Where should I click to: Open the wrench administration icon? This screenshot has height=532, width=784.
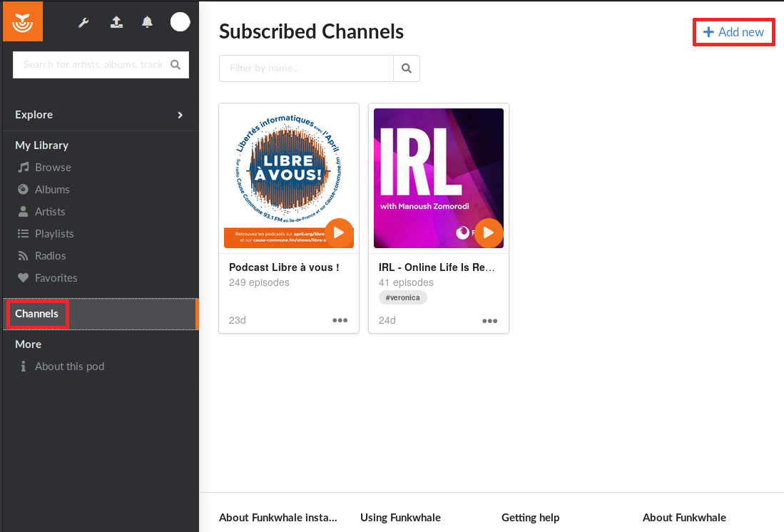pos(83,22)
